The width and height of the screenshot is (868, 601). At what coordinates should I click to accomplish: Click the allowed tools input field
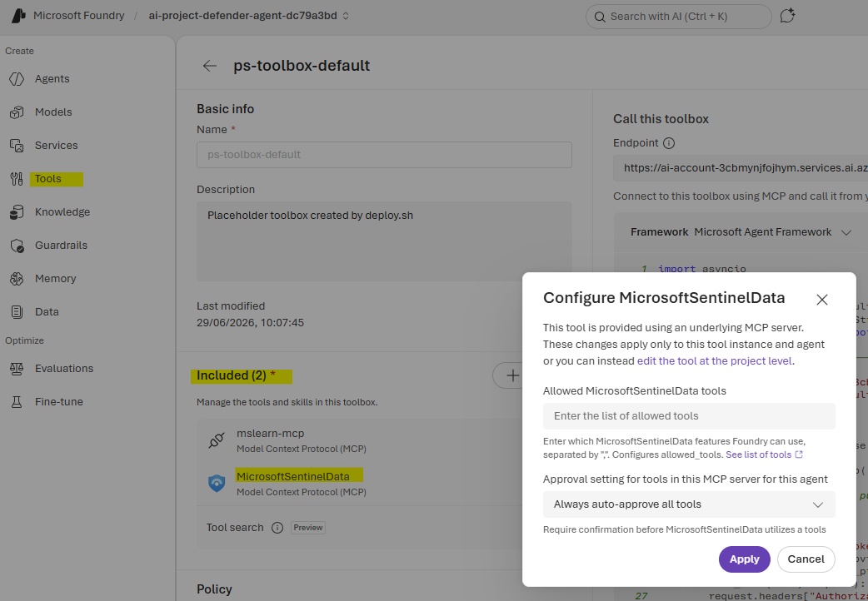pyautogui.click(x=689, y=416)
